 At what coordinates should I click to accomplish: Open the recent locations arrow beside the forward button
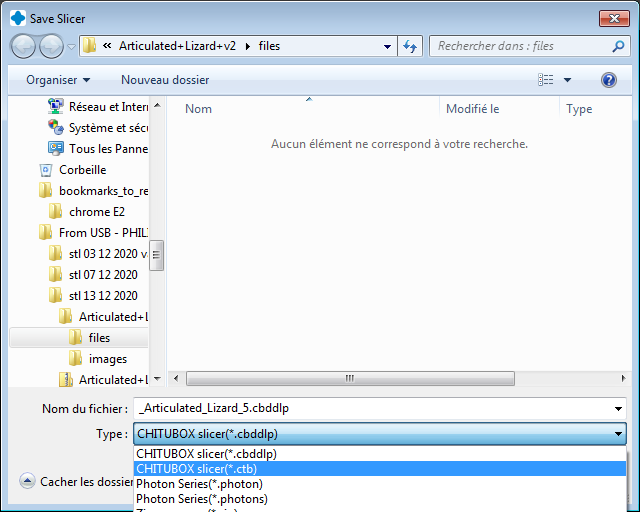(x=71, y=47)
